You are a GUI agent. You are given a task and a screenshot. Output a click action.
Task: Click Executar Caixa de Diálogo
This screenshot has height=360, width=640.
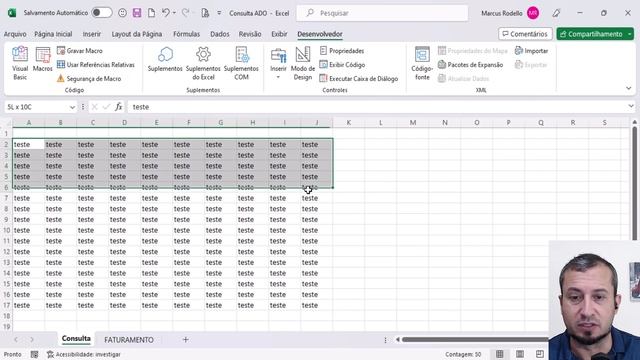coord(359,78)
